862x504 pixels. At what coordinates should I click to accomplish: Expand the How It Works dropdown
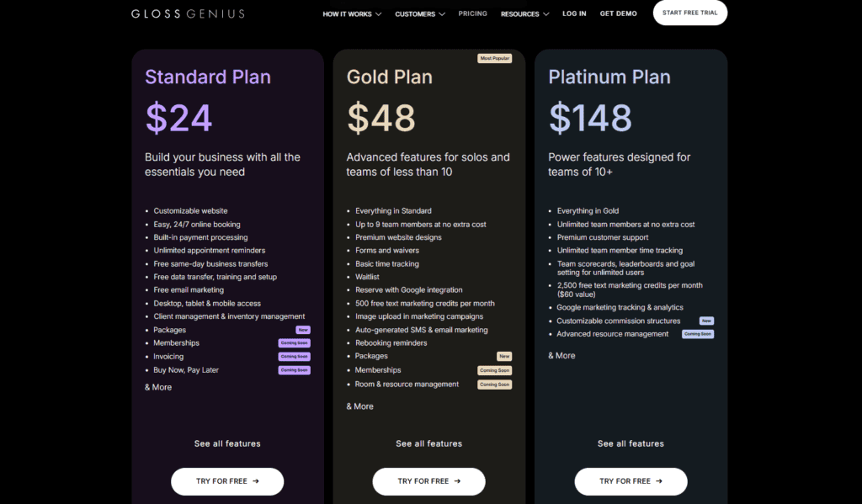352,13
